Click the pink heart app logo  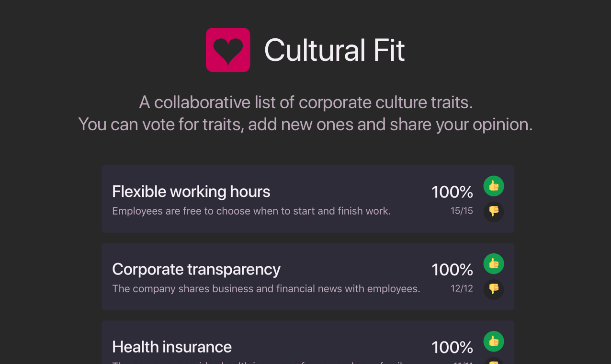(228, 50)
